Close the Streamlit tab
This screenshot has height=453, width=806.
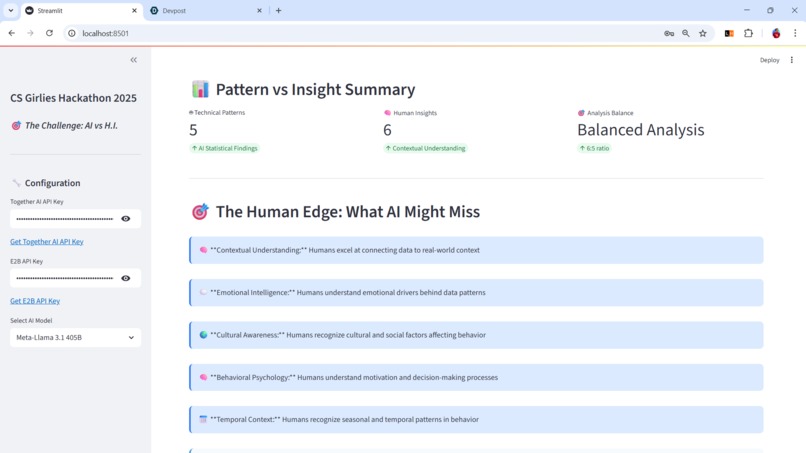134,10
